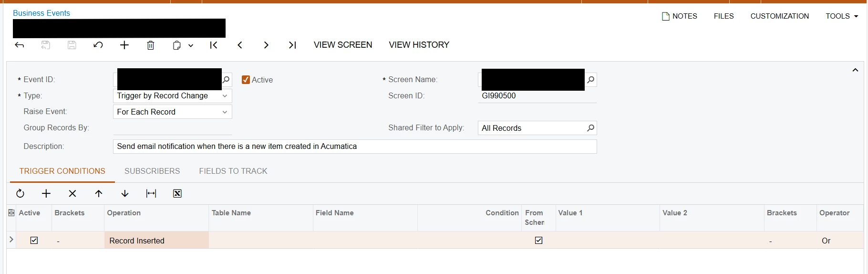Open the clipboard dropdown arrow
This screenshot has width=868, height=274.
191,45
